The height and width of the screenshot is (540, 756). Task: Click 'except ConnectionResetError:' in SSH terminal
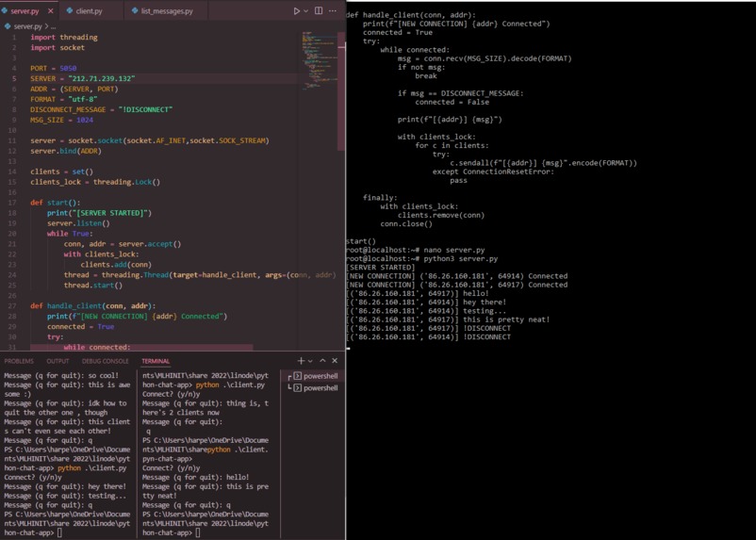(x=493, y=172)
